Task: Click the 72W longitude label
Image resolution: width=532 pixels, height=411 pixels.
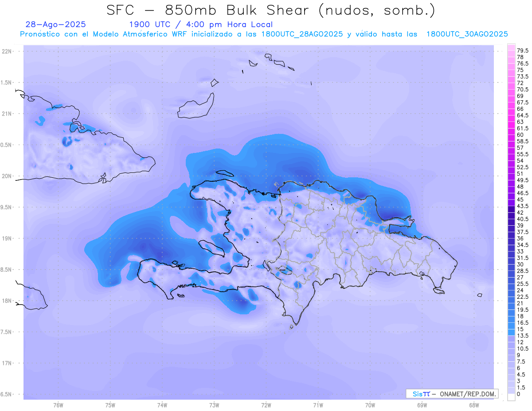Action: [266, 405]
